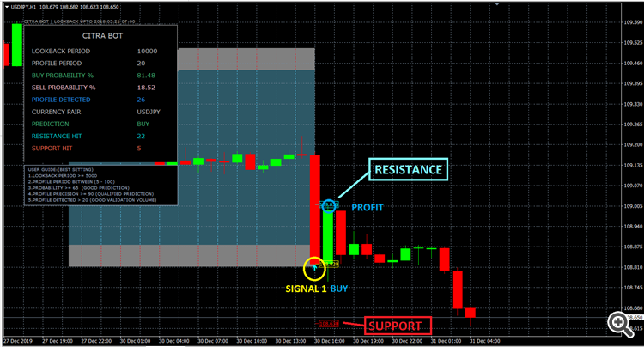Screen dimensions: 644x347
Task: Click the 109.200 price axis label
Action: point(633,145)
